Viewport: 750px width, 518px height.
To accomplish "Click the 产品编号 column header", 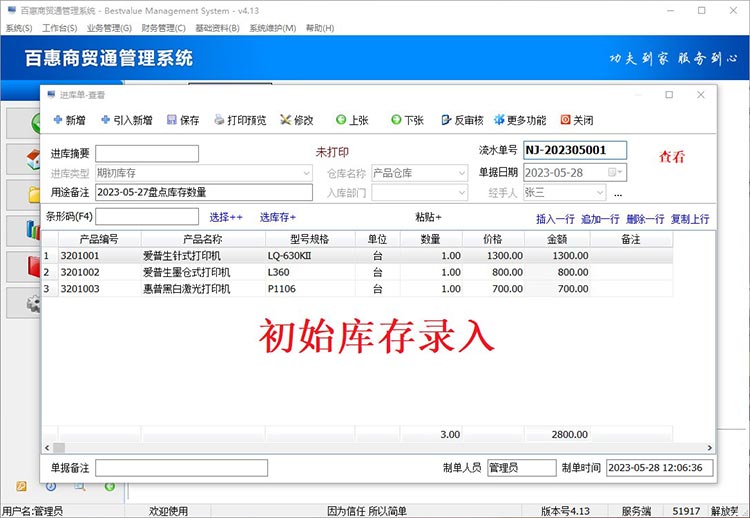I will tap(99, 239).
